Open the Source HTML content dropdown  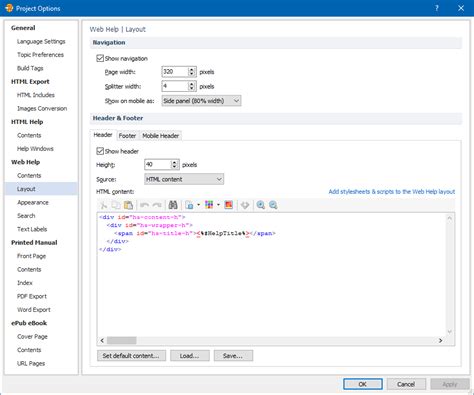(x=184, y=179)
